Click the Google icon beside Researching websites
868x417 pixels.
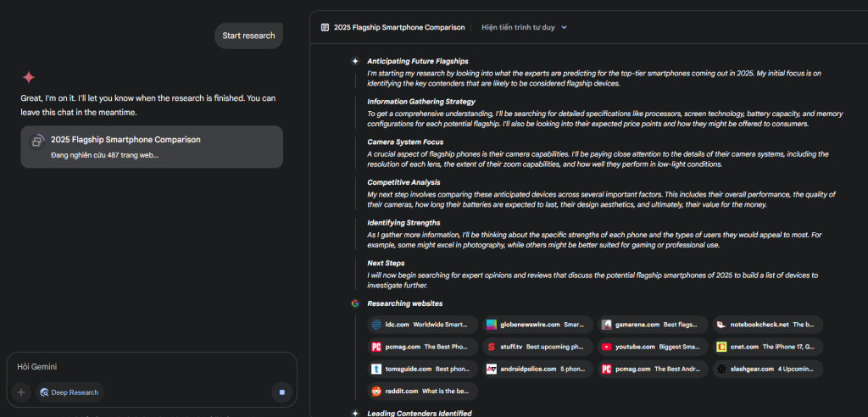tap(355, 303)
